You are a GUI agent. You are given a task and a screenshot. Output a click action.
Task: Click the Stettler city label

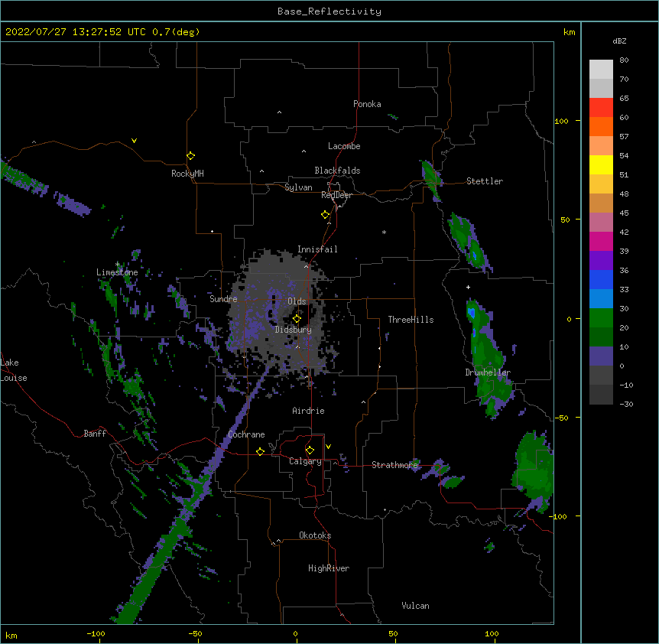click(485, 181)
